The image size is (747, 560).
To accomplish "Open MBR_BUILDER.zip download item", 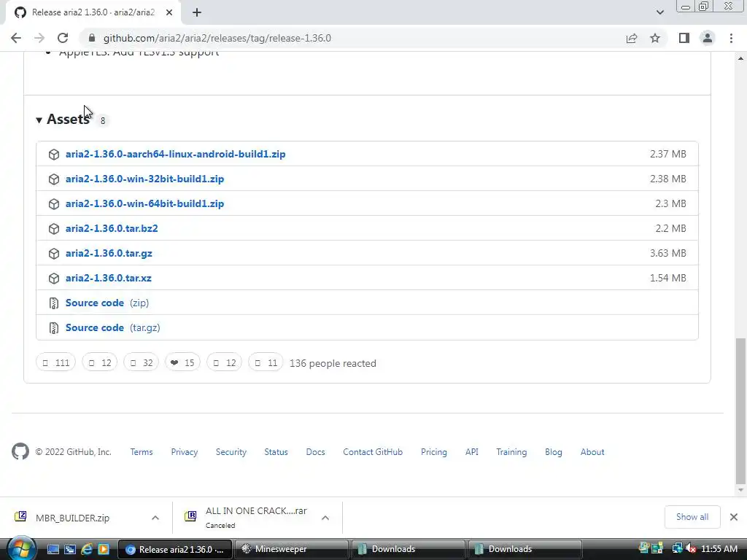I will [72, 518].
